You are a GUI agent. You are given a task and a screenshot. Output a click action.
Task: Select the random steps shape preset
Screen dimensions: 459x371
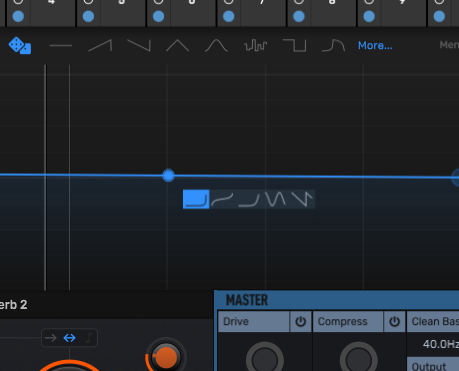click(256, 45)
